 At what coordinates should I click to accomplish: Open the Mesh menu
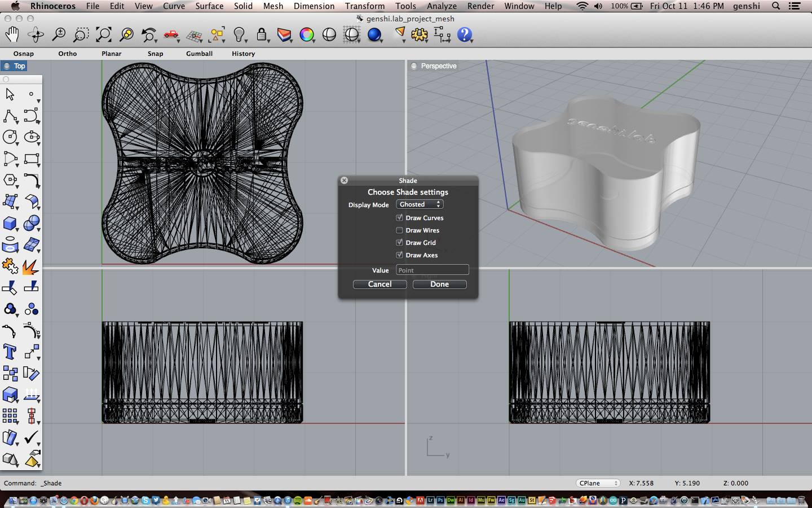coord(273,6)
